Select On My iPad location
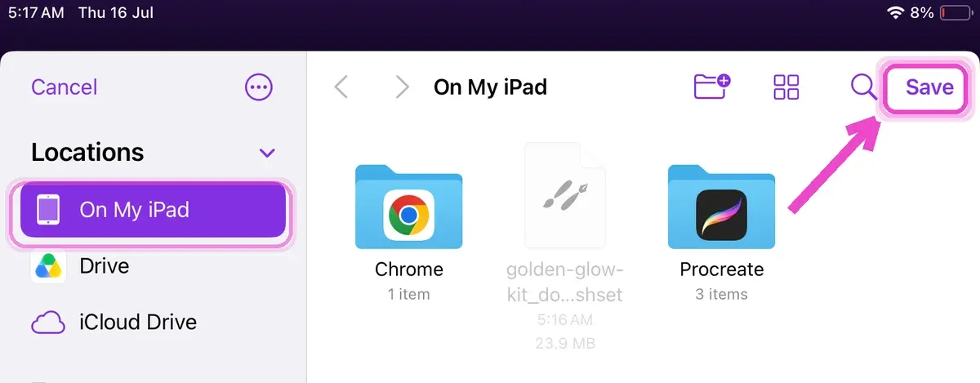 coord(153,210)
